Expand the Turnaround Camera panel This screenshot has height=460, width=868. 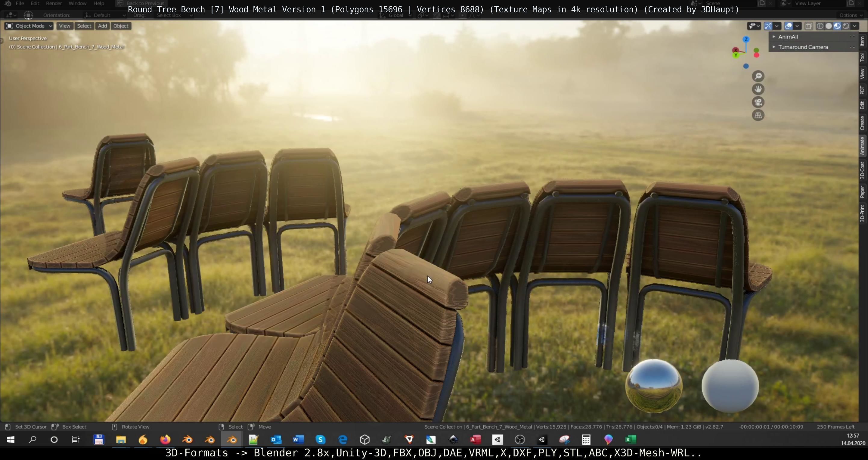803,47
